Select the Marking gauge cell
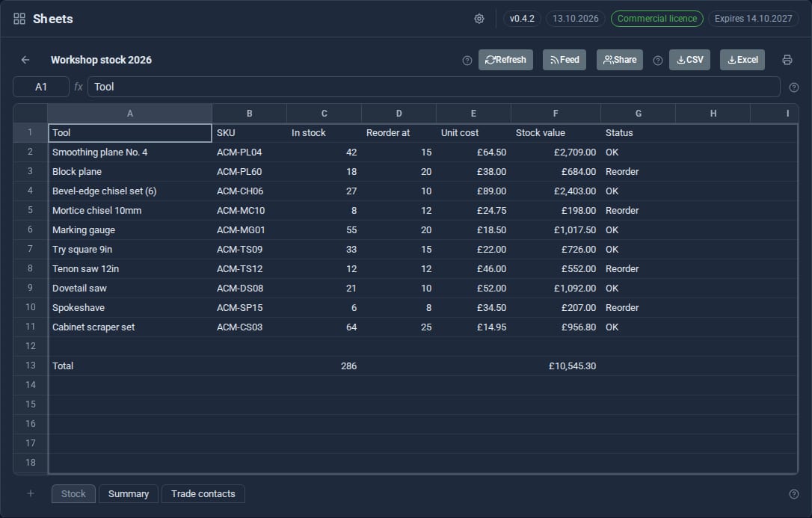 [x=130, y=229]
